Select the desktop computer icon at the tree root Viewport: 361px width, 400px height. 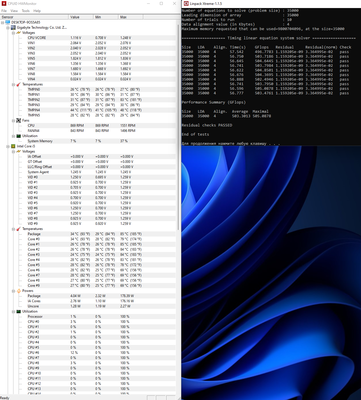(8, 22)
